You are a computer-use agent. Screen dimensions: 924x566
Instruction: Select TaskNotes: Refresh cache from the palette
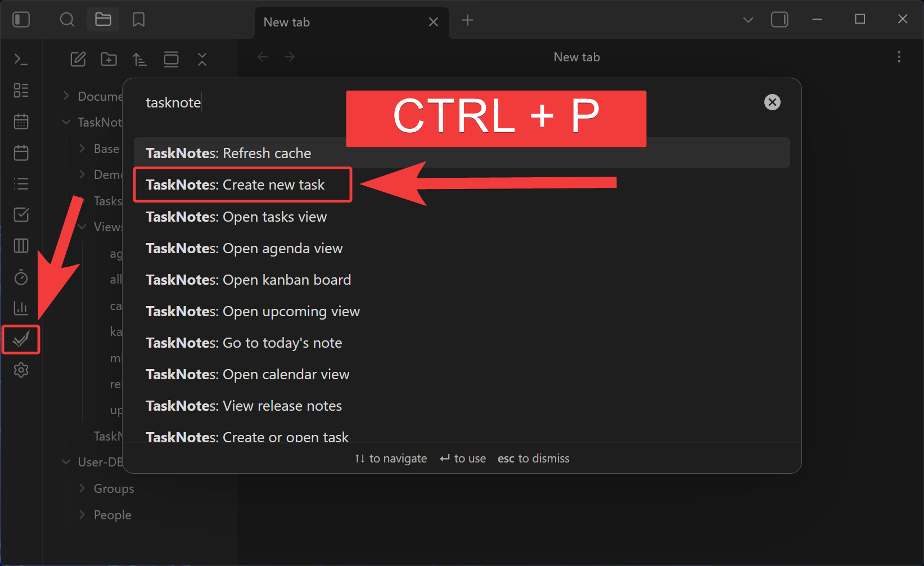(228, 152)
